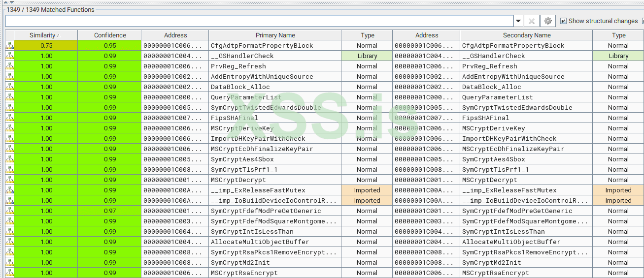
Task: Click inside the function filter text field
Action: pos(259,21)
